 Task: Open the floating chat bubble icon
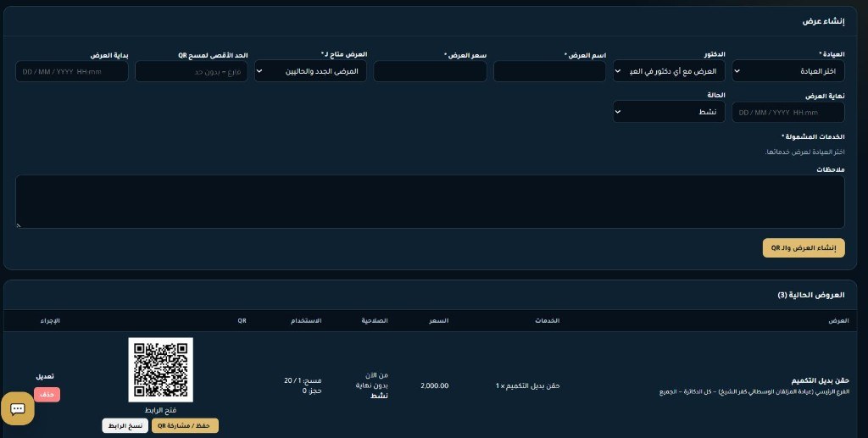tap(18, 408)
